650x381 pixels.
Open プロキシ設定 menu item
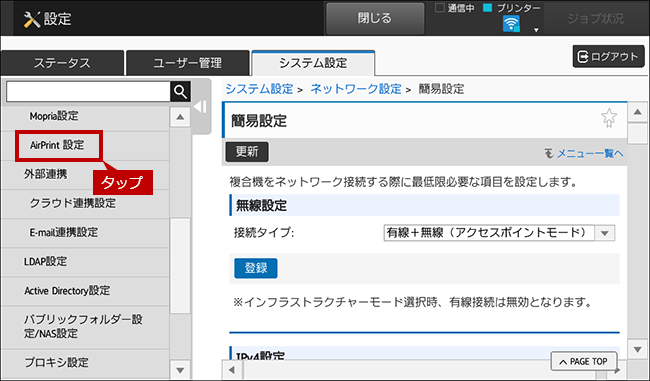pyautogui.click(x=85, y=363)
